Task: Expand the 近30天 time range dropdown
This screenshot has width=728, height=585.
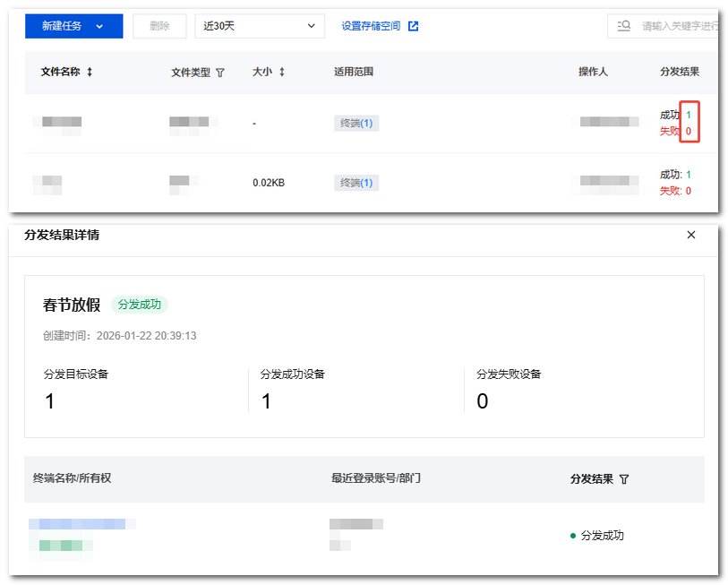Action: tap(260, 26)
